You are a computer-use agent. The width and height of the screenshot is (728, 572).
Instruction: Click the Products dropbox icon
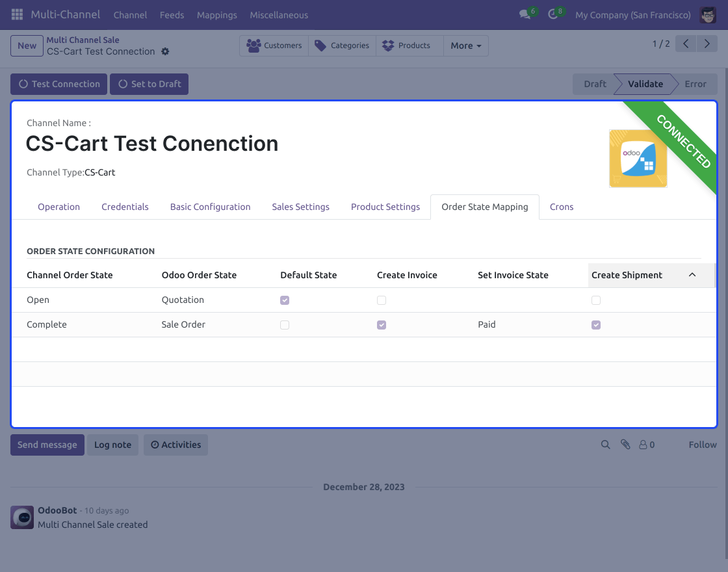(x=387, y=45)
